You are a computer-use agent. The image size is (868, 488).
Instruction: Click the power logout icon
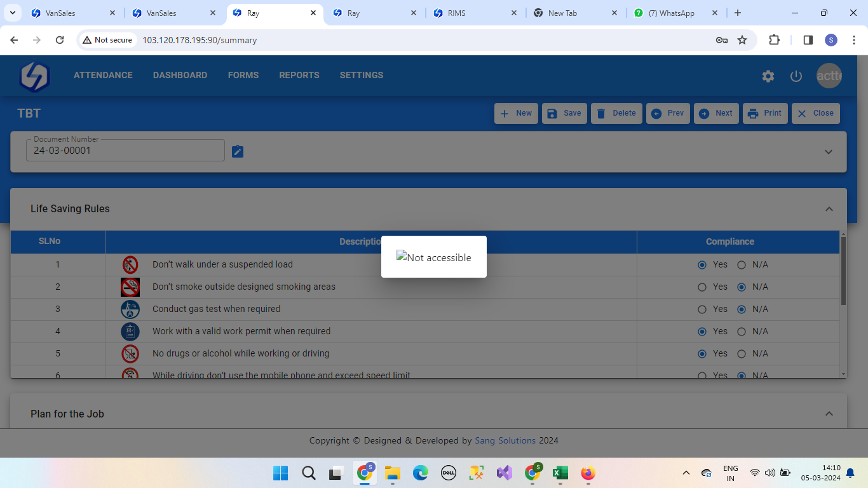[796, 76]
